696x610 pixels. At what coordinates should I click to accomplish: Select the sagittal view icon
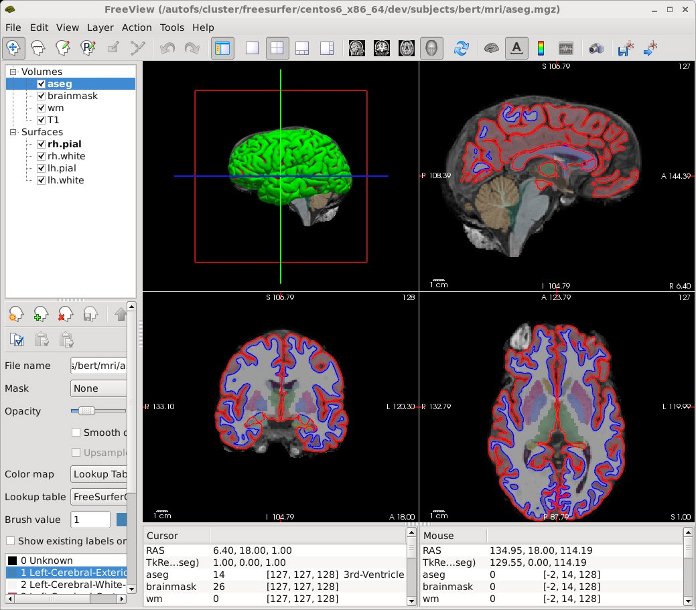[x=356, y=47]
